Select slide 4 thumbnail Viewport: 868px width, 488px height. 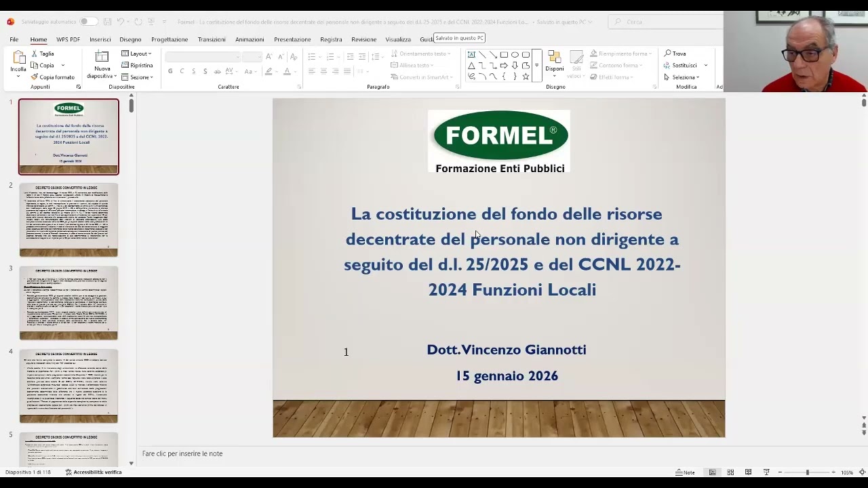coord(68,386)
